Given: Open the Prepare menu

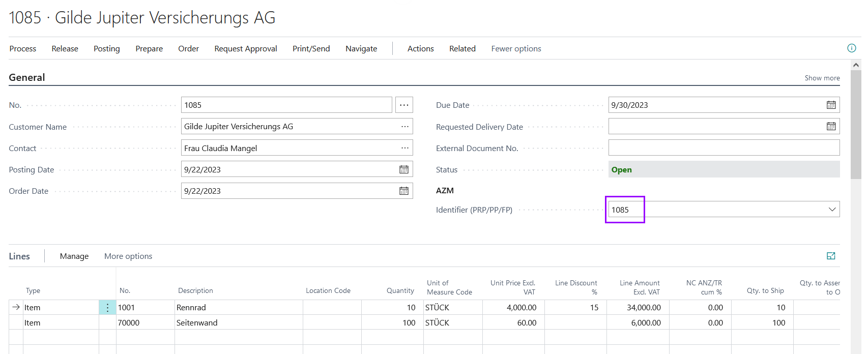Looking at the screenshot, I should pos(149,49).
